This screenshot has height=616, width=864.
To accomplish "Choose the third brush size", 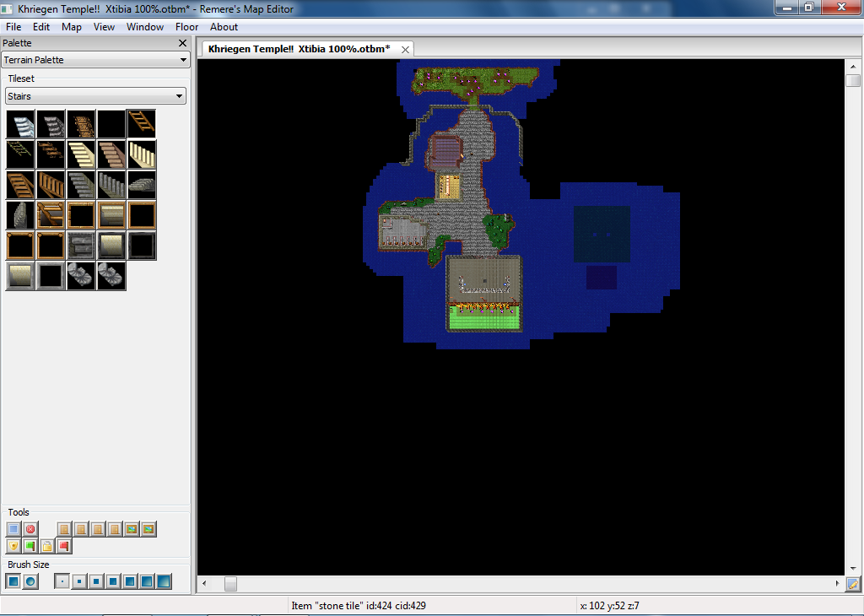I will point(96,581).
